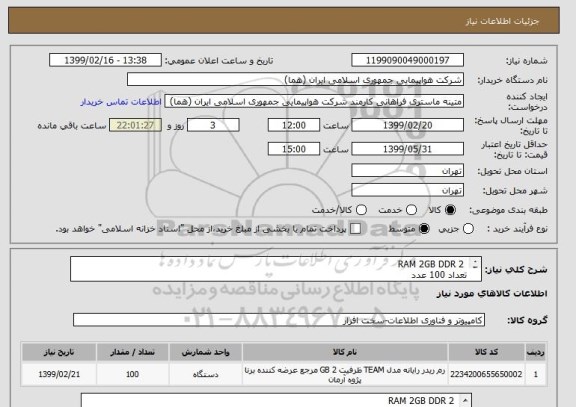Click the کد کالا column header
Screen dimensions: 576x407
coord(486,352)
